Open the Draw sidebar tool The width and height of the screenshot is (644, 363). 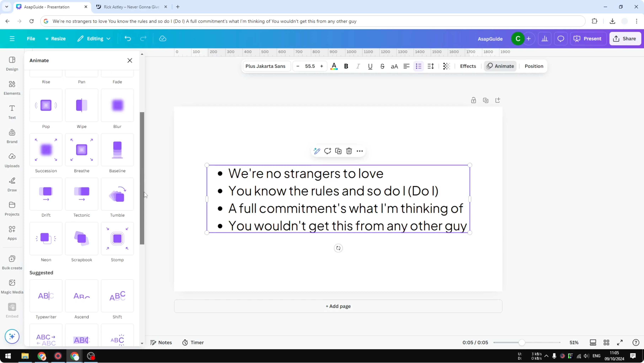pos(12,185)
